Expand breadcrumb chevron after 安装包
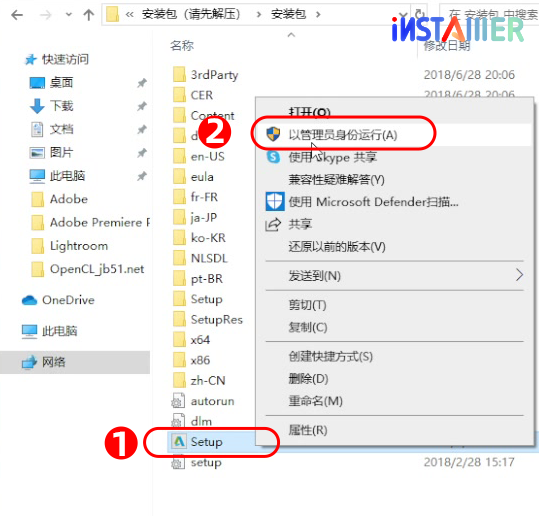Image resolution: width=539 pixels, height=516 pixels. click(x=318, y=14)
